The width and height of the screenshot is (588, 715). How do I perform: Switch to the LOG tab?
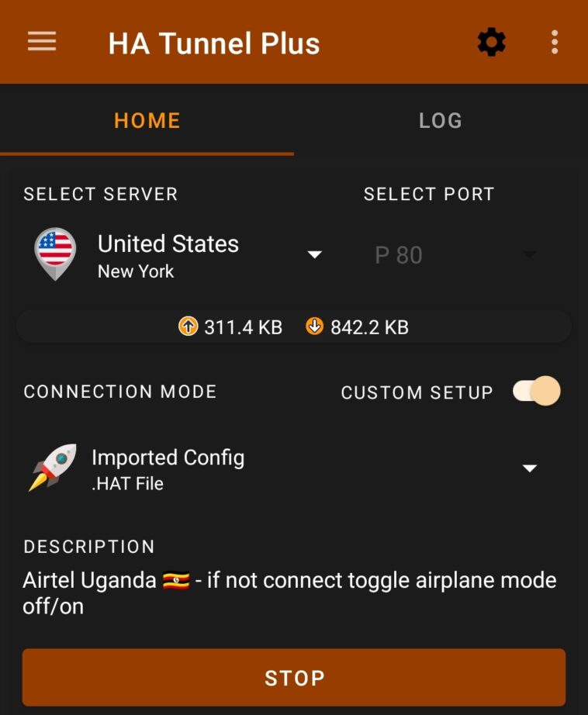[x=441, y=121]
